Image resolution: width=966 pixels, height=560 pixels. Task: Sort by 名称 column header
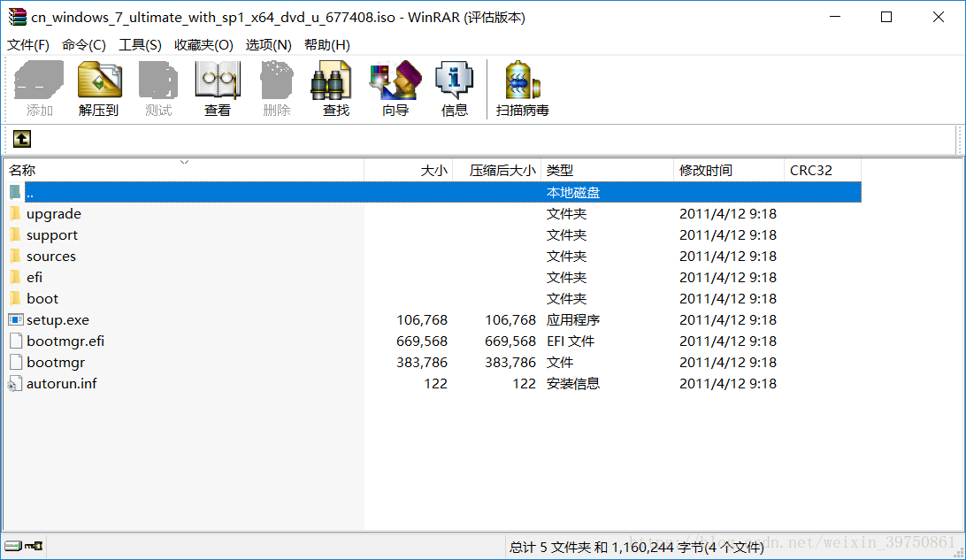click(x=184, y=170)
